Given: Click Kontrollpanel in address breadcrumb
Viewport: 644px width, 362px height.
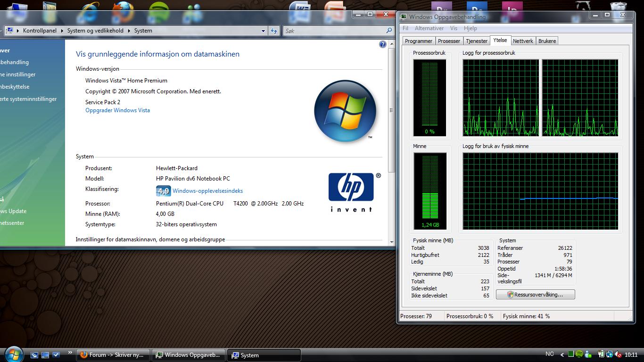Looking at the screenshot, I should 40,31.
